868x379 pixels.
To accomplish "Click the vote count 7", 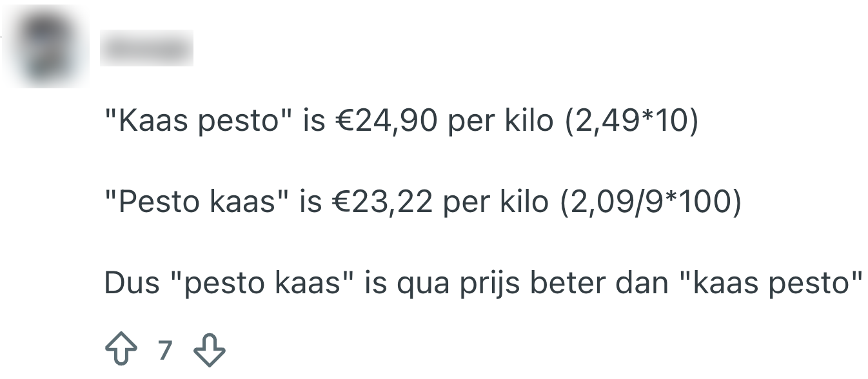I will tap(165, 350).
